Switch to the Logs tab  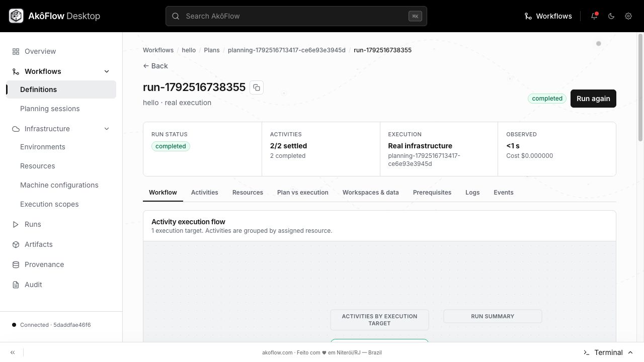pyautogui.click(x=472, y=193)
